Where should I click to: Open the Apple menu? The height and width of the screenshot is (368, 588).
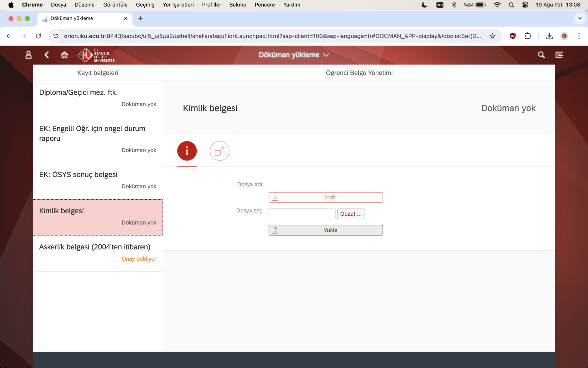(x=11, y=5)
